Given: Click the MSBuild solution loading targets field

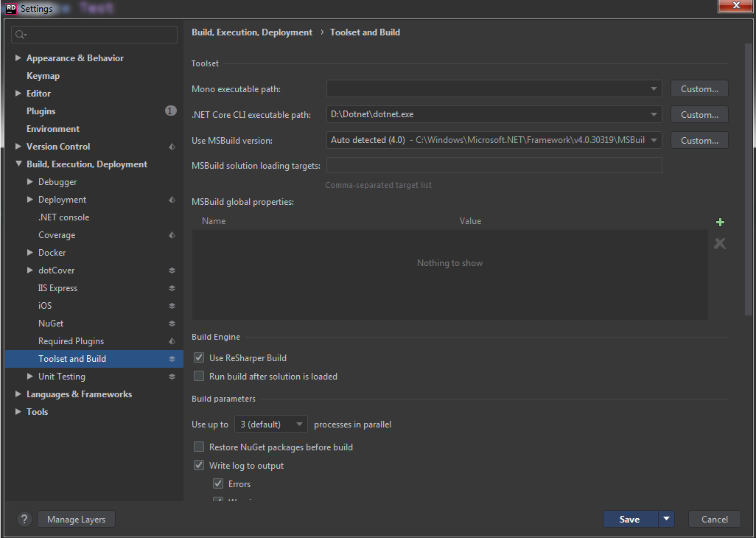Looking at the screenshot, I should click(494, 166).
